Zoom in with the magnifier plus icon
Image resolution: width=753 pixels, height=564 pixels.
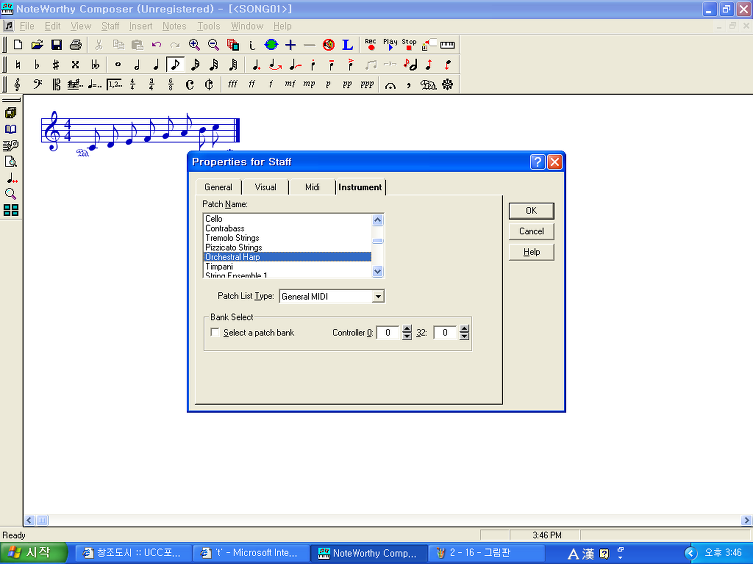pos(194,45)
